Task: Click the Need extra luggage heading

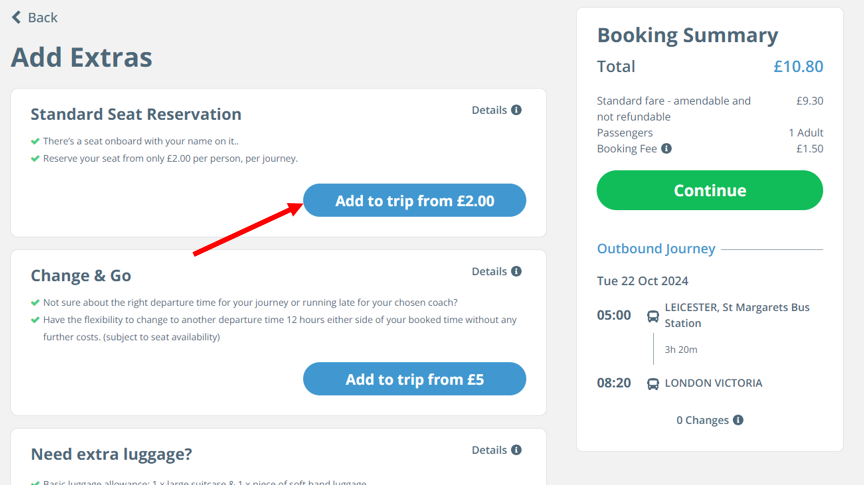Action: [111, 454]
